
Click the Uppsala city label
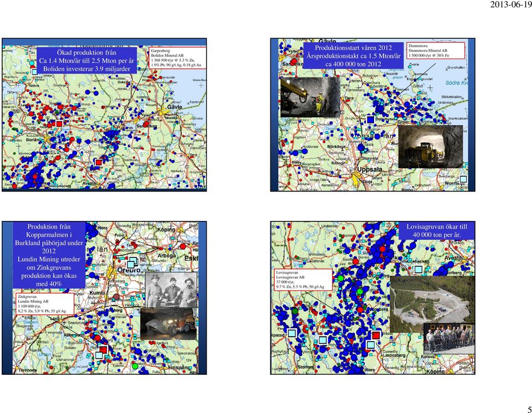pyautogui.click(x=370, y=169)
